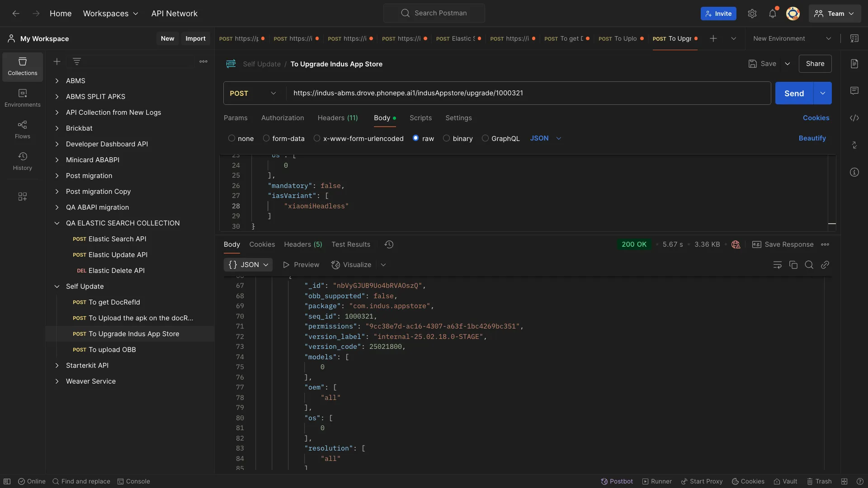The image size is (868, 488).
Task: Click the Send button
Action: coord(794,93)
